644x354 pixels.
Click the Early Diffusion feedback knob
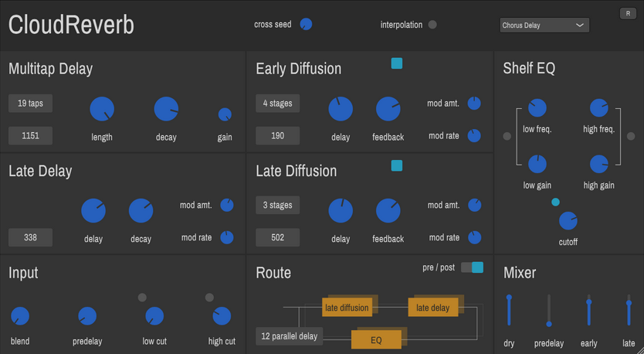click(388, 109)
